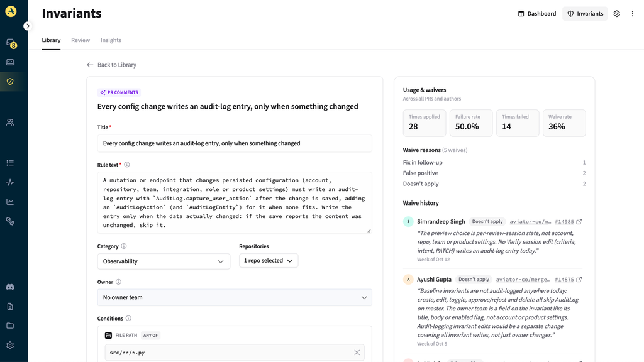644x362 pixels.
Task: Expand the sidebar with the chevron button
Action: [x=28, y=26]
